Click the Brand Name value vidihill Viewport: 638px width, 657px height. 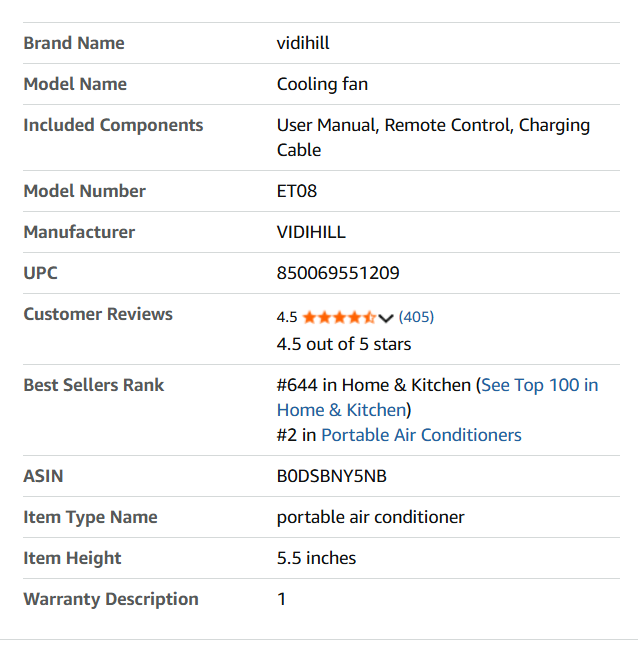tap(303, 43)
